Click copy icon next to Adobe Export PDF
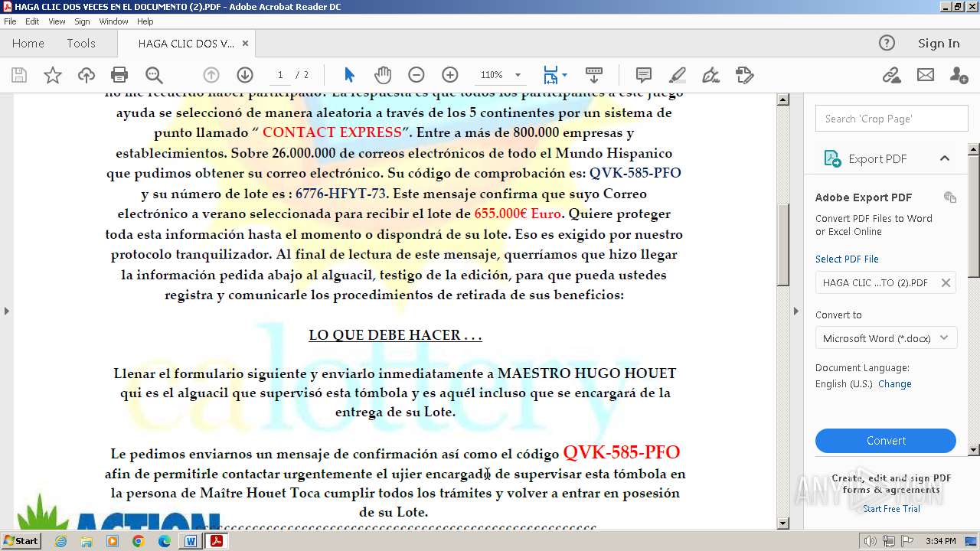Screen dimensions: 980x551 [950, 197]
